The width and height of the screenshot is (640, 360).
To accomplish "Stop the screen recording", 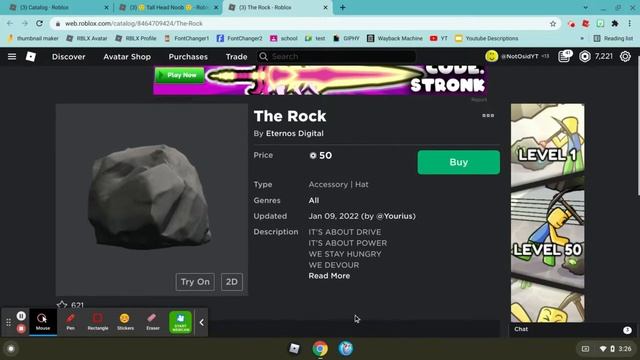I will [21, 328].
